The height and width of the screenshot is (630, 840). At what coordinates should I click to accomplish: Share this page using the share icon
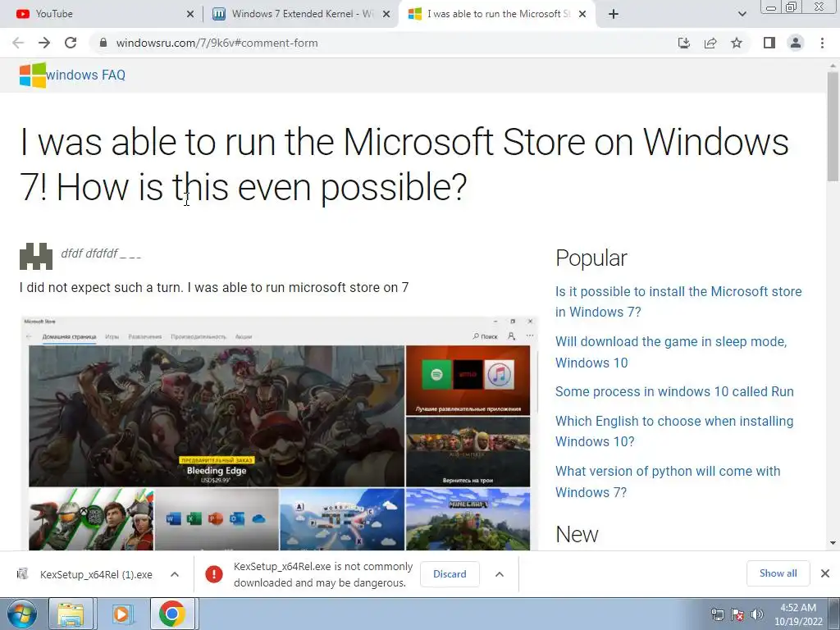tap(710, 43)
